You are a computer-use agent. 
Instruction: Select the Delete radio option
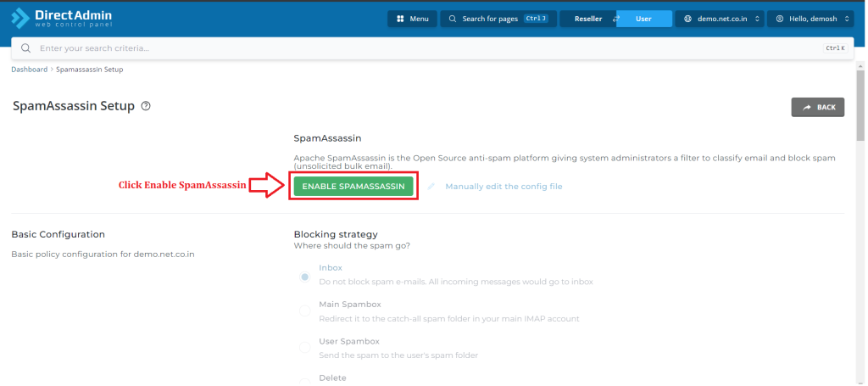point(304,382)
